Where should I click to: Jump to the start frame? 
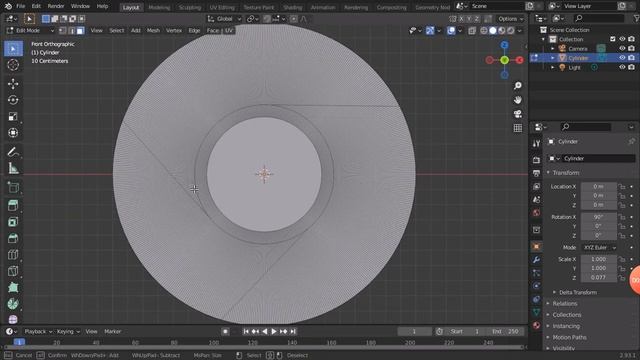click(x=246, y=331)
